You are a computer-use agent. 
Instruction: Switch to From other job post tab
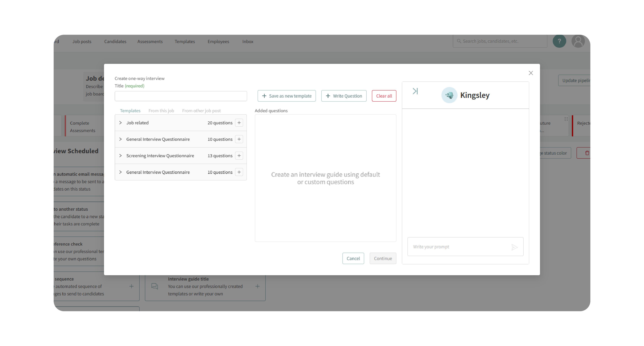click(201, 111)
